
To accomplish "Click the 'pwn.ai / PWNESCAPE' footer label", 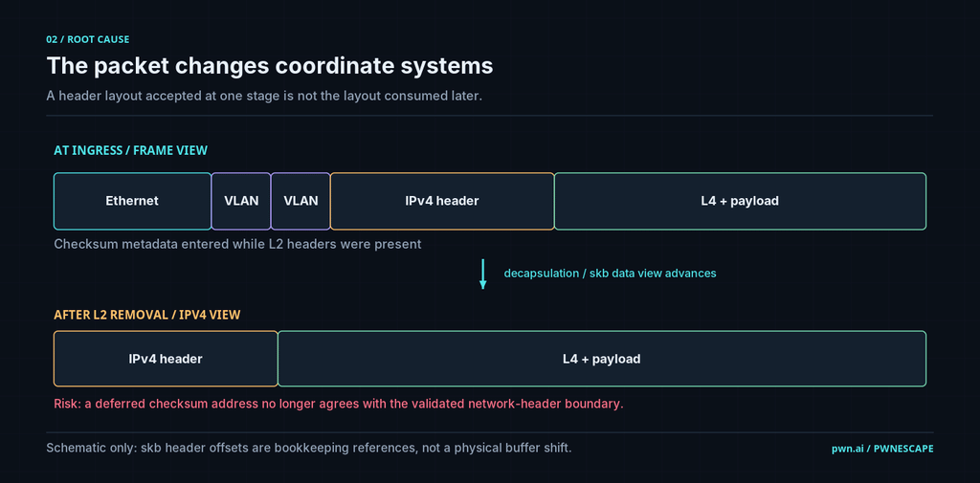I will click(x=882, y=449).
